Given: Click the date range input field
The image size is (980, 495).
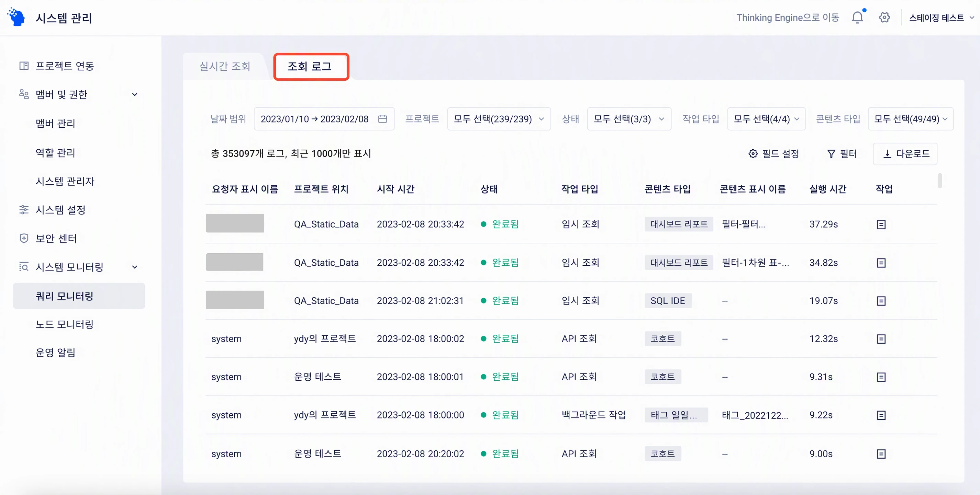Looking at the screenshot, I should (x=324, y=119).
